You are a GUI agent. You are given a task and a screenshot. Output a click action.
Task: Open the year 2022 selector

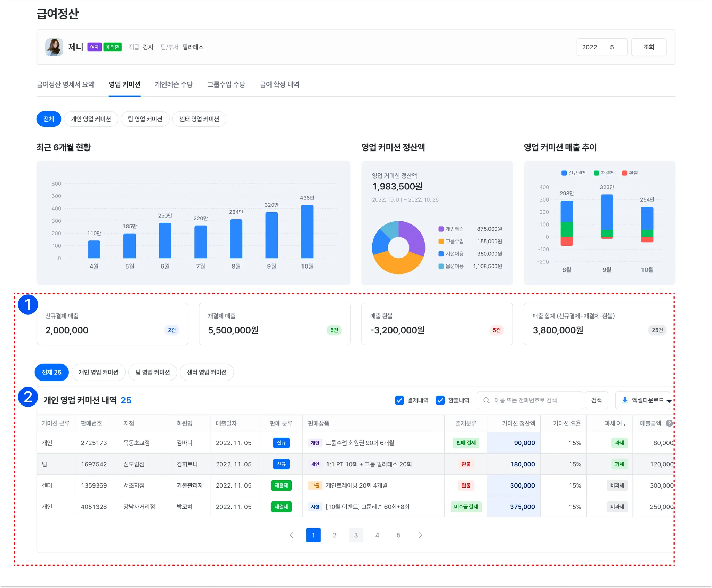(589, 47)
